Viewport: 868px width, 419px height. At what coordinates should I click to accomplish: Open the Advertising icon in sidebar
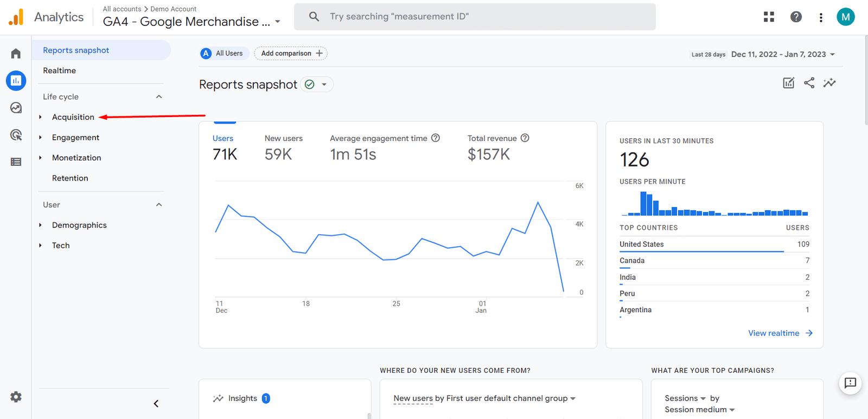coord(16,135)
